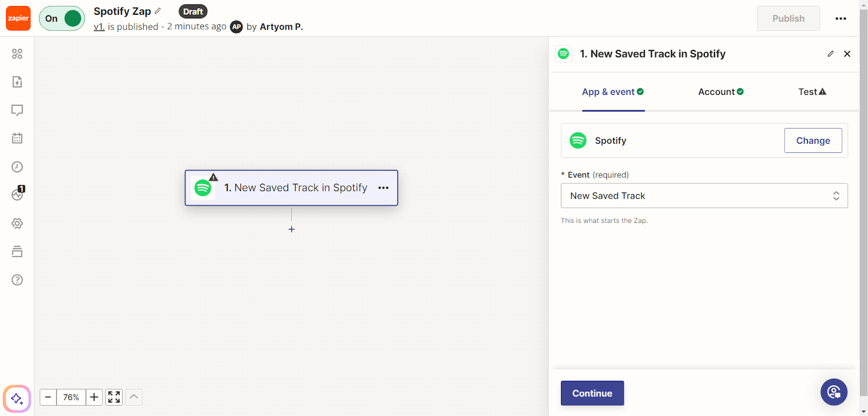
Task: Open the calendar sidebar icon
Action: [x=17, y=138]
